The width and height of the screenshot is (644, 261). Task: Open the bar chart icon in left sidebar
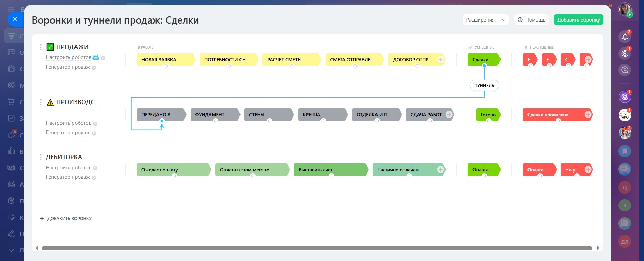click(x=11, y=151)
